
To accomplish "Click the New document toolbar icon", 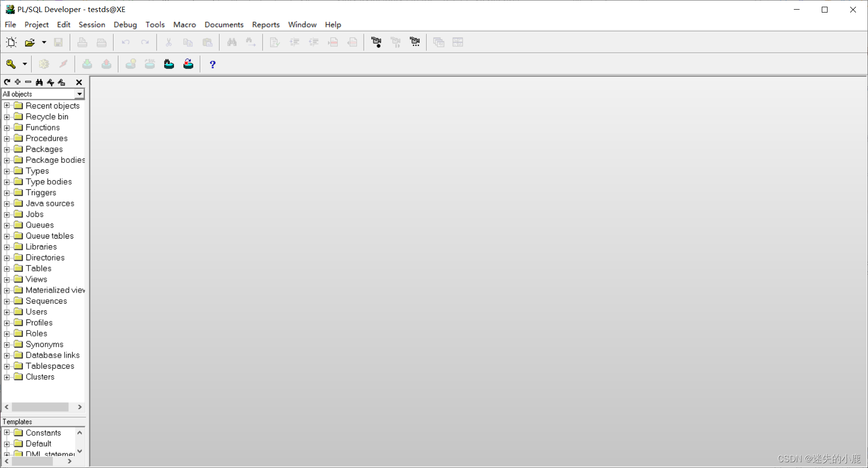I will (11, 42).
